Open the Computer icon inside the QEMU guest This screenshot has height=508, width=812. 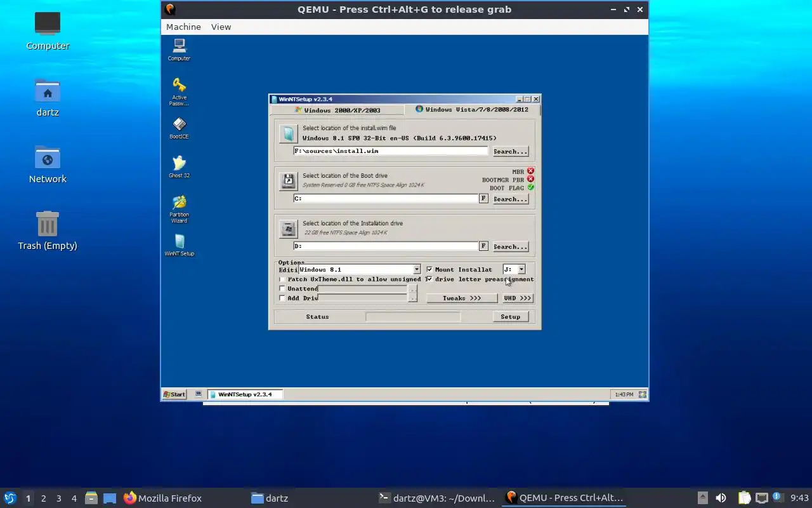pos(180,50)
